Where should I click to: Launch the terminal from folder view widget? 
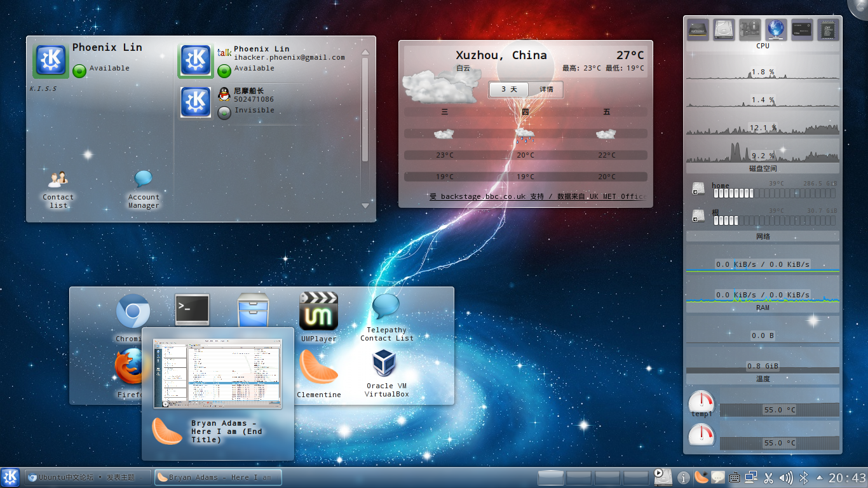coord(193,310)
